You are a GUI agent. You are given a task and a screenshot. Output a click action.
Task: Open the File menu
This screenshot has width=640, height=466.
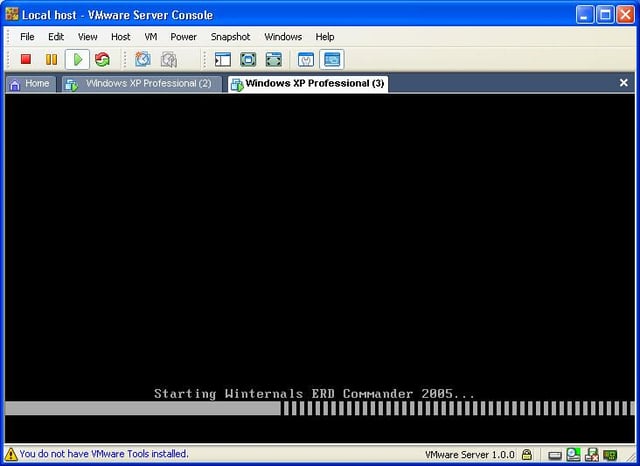pos(27,37)
